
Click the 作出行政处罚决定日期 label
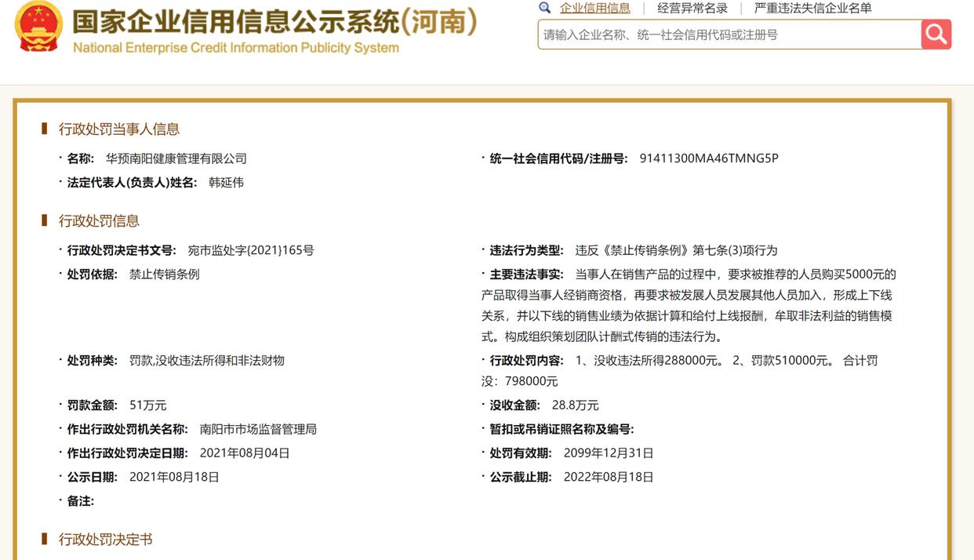[x=127, y=453]
